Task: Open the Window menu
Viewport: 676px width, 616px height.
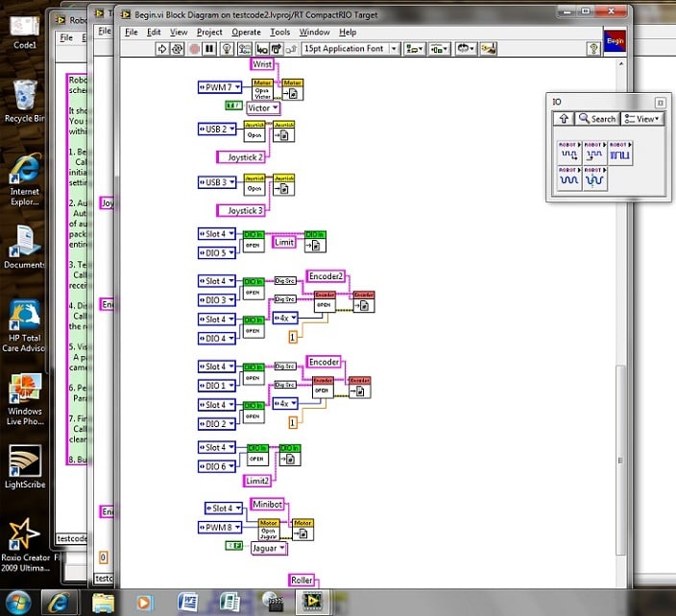Action: (x=314, y=33)
